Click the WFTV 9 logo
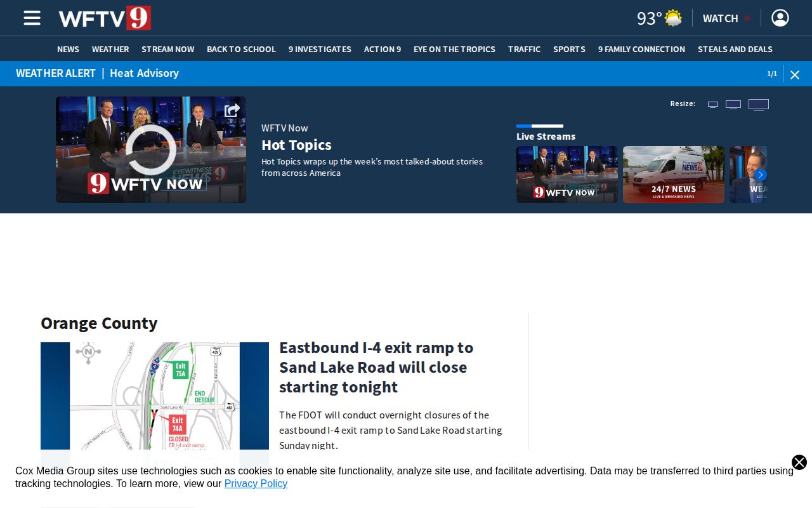The height and width of the screenshot is (508, 812). pyautogui.click(x=105, y=18)
